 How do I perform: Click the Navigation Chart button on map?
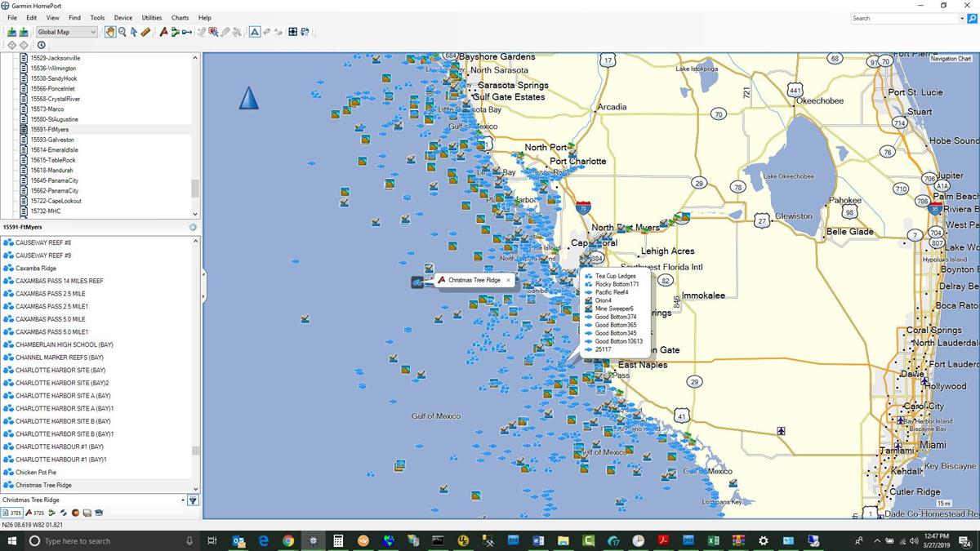(x=951, y=59)
